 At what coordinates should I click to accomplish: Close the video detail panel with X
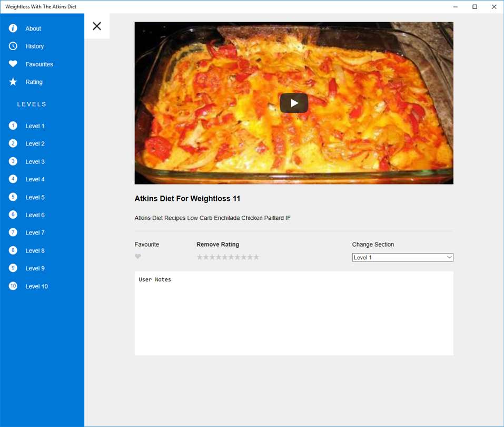(x=97, y=26)
